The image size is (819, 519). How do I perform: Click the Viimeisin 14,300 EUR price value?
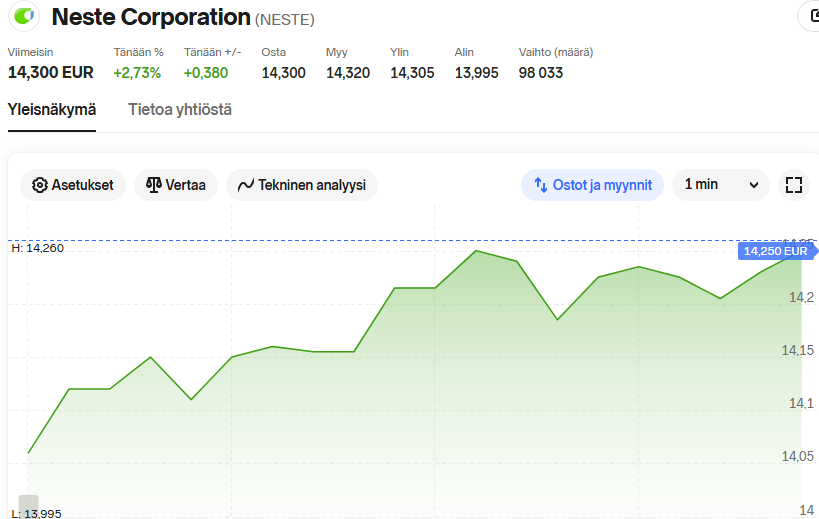50,72
